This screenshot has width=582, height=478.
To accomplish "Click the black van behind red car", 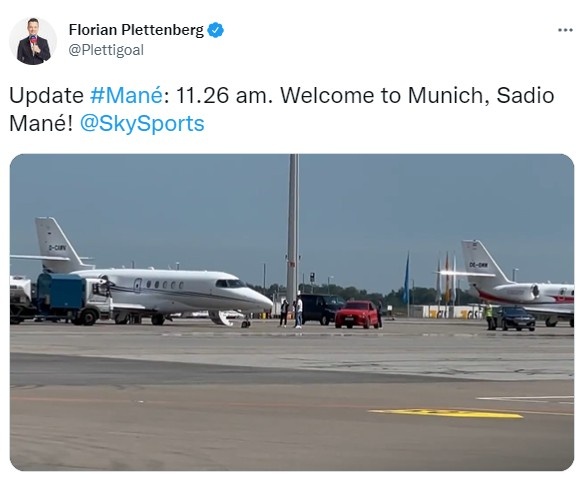I will [x=321, y=309].
